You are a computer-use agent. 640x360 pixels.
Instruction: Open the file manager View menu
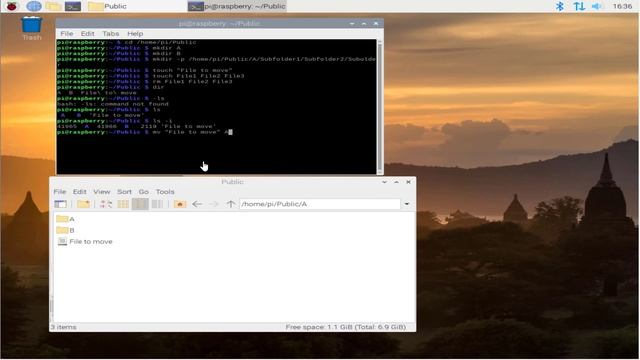point(102,191)
